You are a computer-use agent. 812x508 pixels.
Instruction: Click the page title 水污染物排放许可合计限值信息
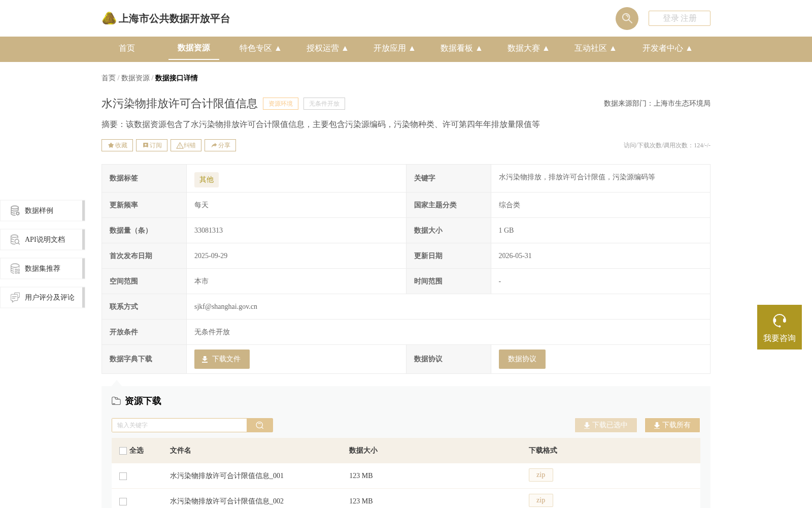click(x=180, y=104)
